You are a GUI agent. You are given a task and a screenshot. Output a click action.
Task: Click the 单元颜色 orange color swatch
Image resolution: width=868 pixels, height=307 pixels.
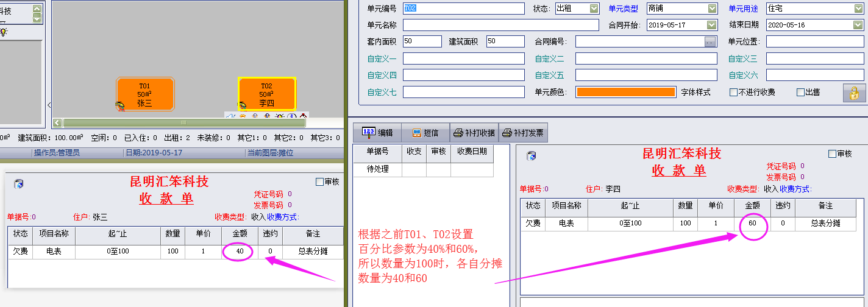626,92
